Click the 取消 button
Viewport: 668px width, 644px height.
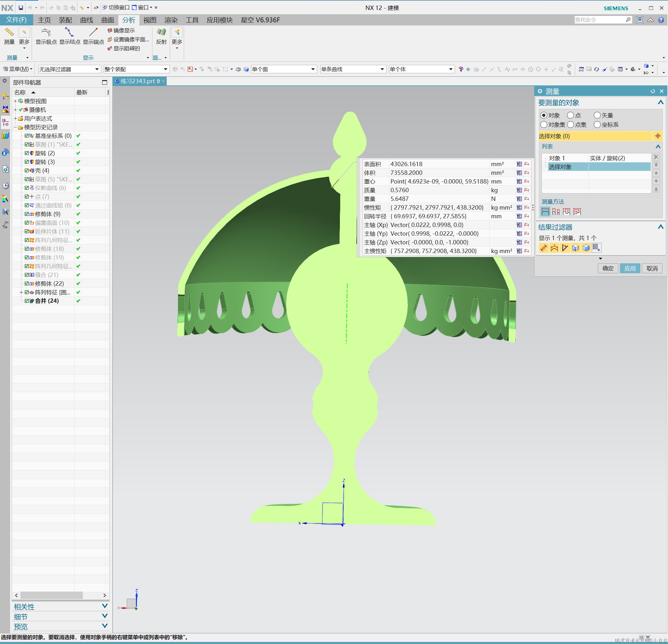point(652,268)
